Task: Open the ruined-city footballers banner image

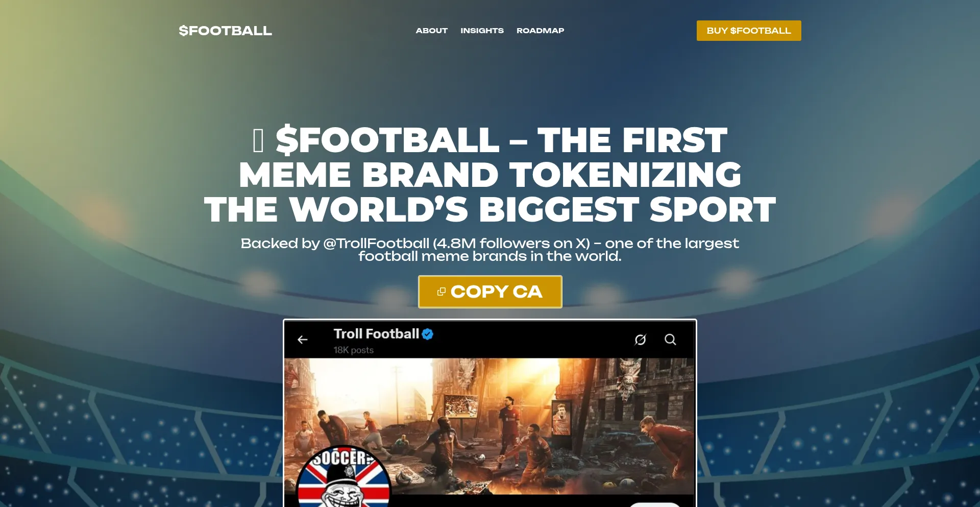Action: click(490, 426)
